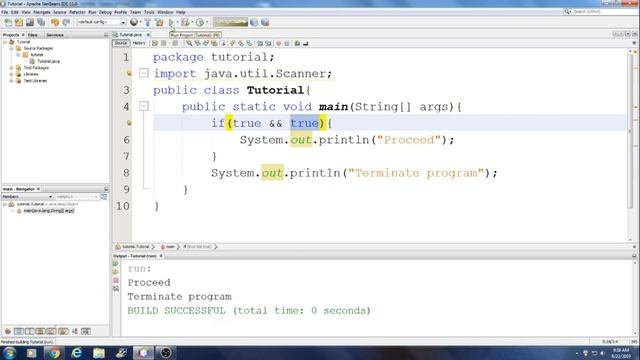Click the Profile Project toolbar icon
Screen dimensions: 640x360
(x=200, y=22)
